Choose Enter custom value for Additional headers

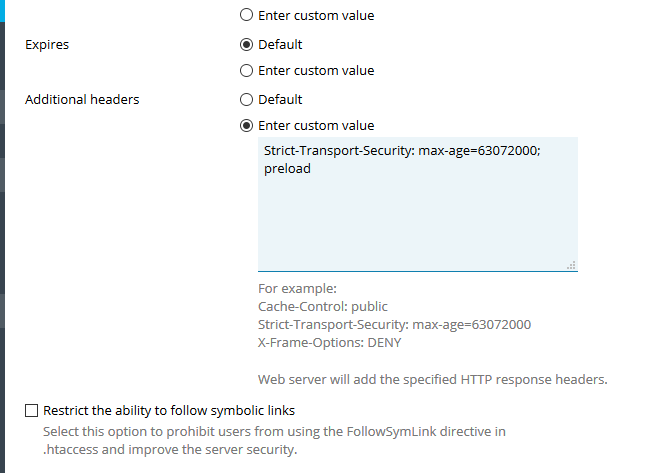[246, 126]
